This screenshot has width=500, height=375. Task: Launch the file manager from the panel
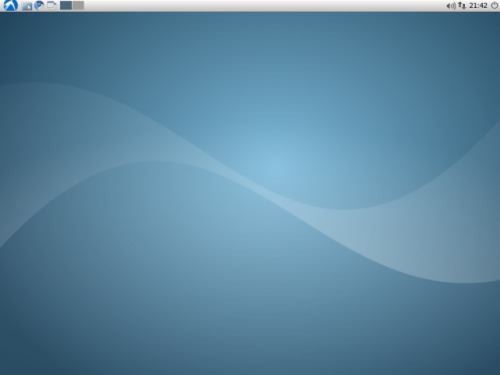click(27, 6)
